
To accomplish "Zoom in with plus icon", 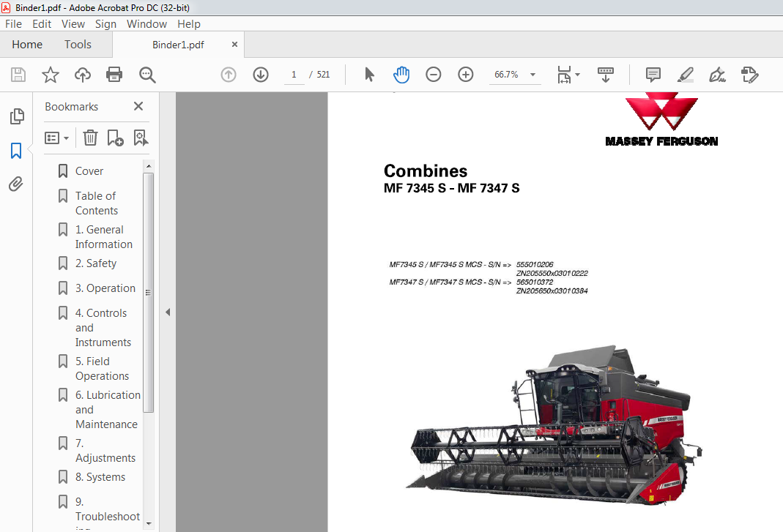I will (x=465, y=75).
